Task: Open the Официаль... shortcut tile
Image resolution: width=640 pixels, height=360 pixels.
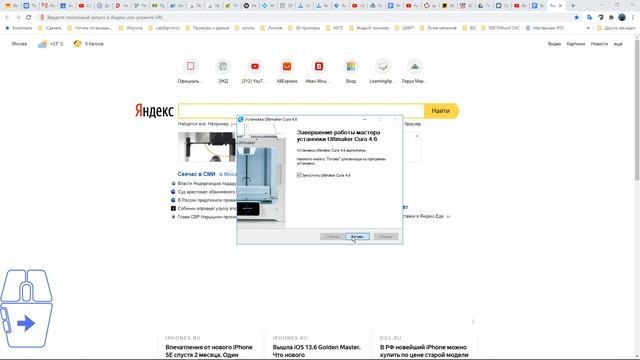Action: 190,71
